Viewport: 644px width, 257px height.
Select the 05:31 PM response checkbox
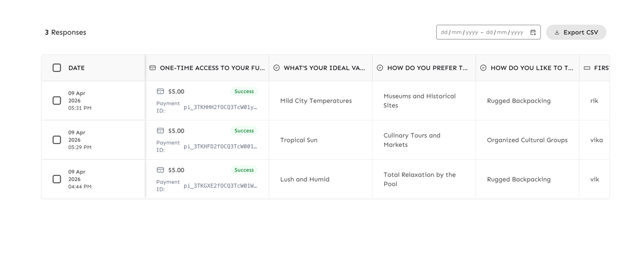(x=57, y=101)
